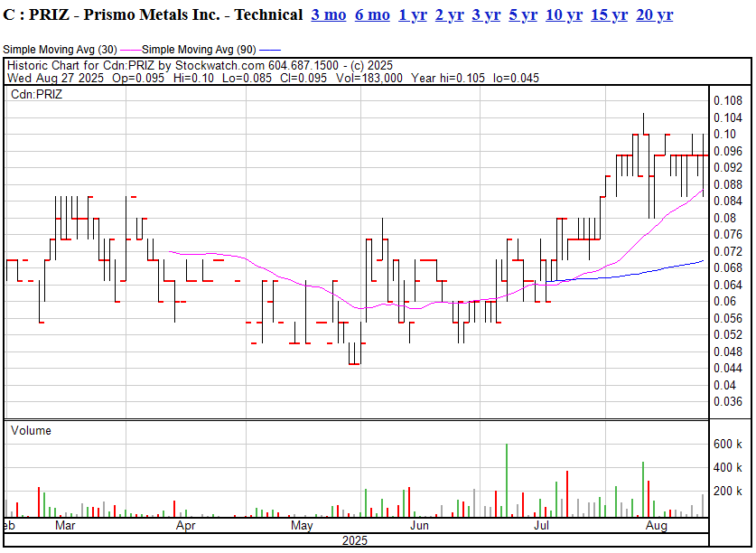756x553 pixels.
Task: View the 10 yr chart
Action: 565,15
